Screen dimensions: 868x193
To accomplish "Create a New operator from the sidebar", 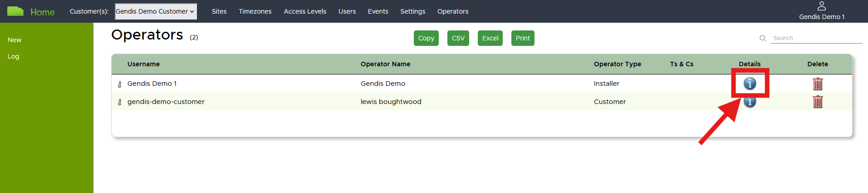I will pyautogui.click(x=15, y=40).
